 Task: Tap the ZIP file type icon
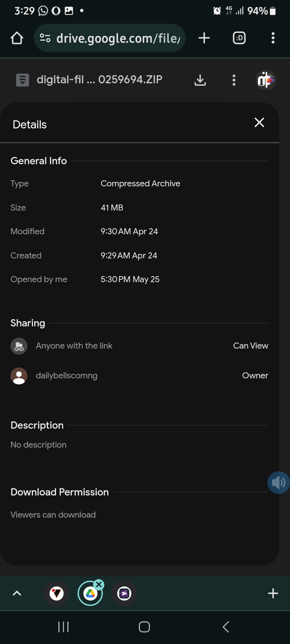click(x=23, y=80)
